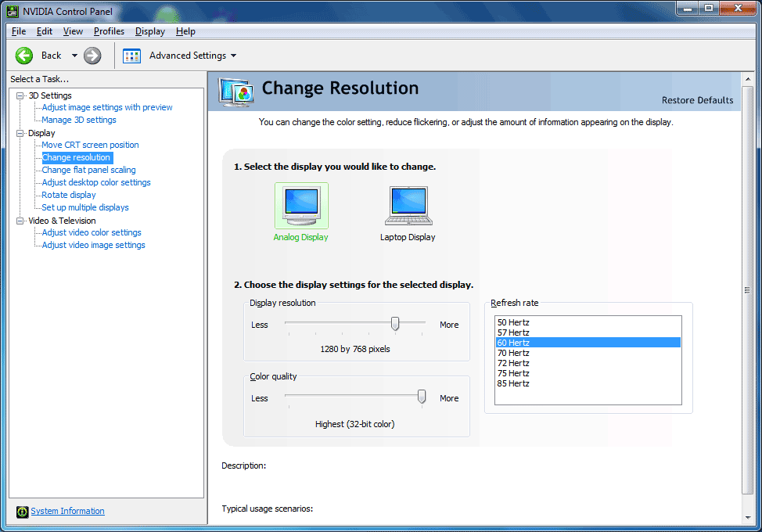Click the Display resolution slider thumb
This screenshot has height=532, width=762.
395,324
